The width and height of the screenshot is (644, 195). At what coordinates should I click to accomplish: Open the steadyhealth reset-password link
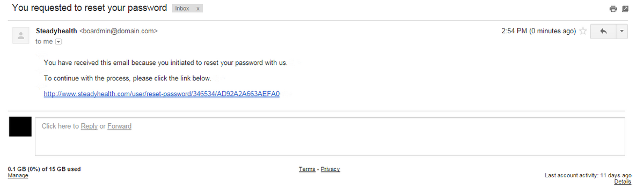click(162, 94)
